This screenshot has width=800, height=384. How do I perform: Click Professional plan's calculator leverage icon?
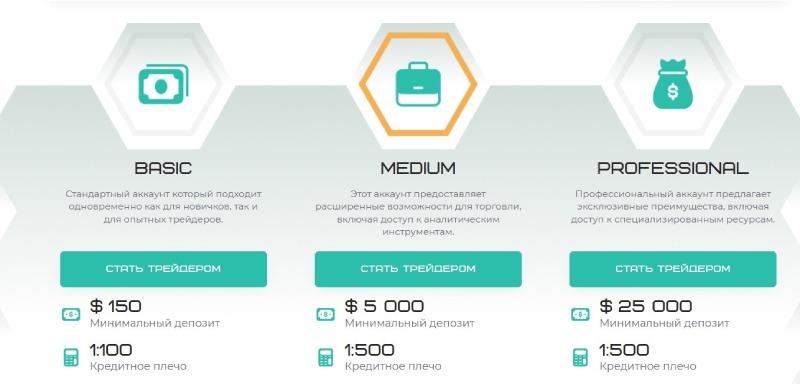(580, 357)
